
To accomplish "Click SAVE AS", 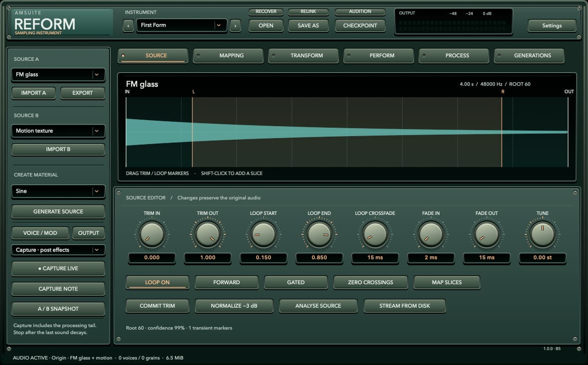I will 308,25.
